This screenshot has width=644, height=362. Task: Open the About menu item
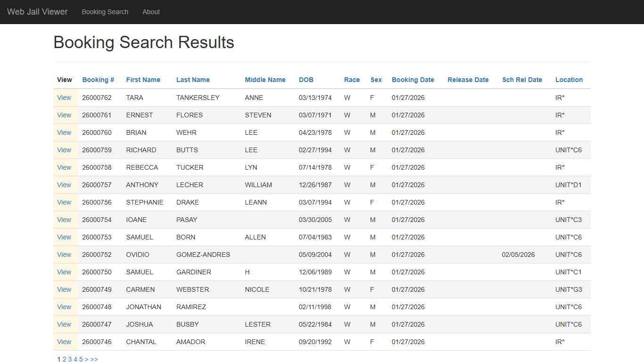151,11
